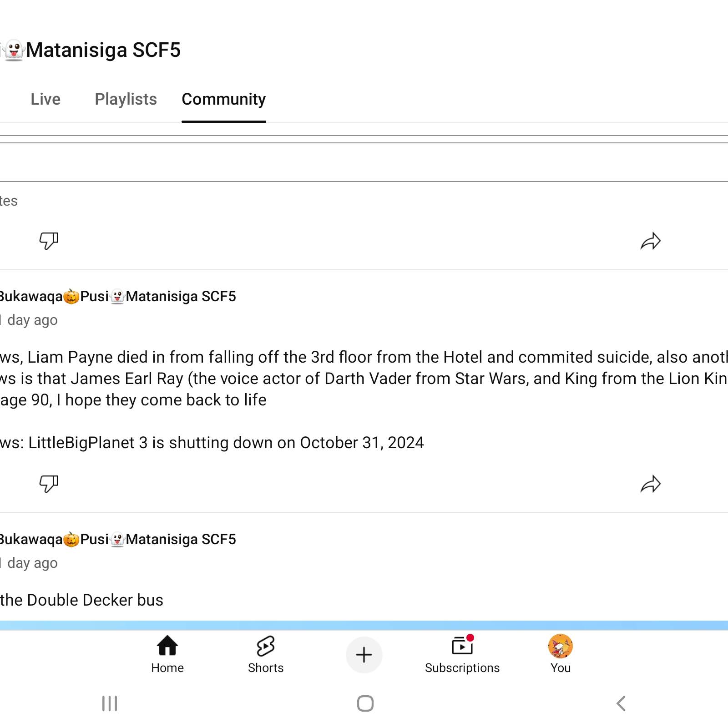The image size is (728, 728).
Task: Share the LittleBigPlanet 3 news post
Action: (x=650, y=484)
